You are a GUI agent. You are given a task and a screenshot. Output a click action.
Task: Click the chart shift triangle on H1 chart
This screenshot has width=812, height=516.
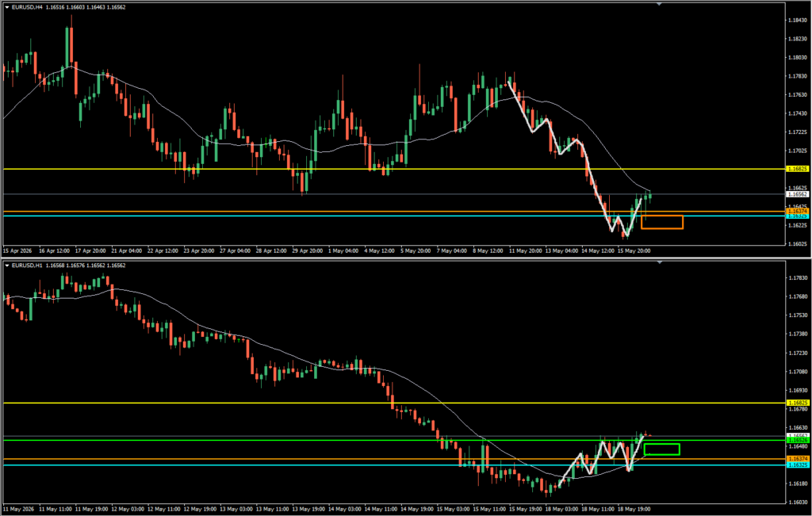pos(659,262)
